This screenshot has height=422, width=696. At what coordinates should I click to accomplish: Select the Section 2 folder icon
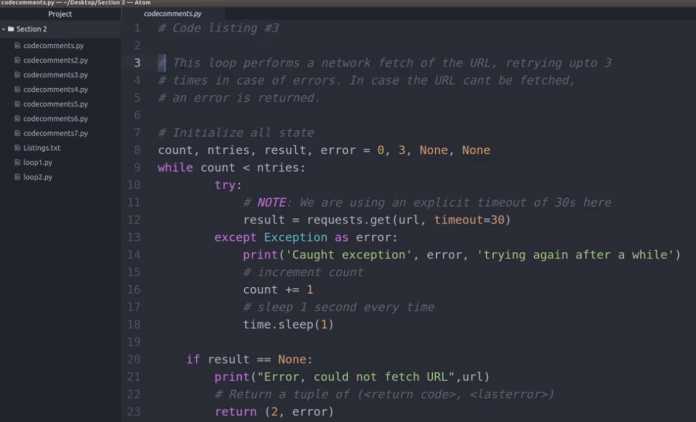tap(11, 29)
